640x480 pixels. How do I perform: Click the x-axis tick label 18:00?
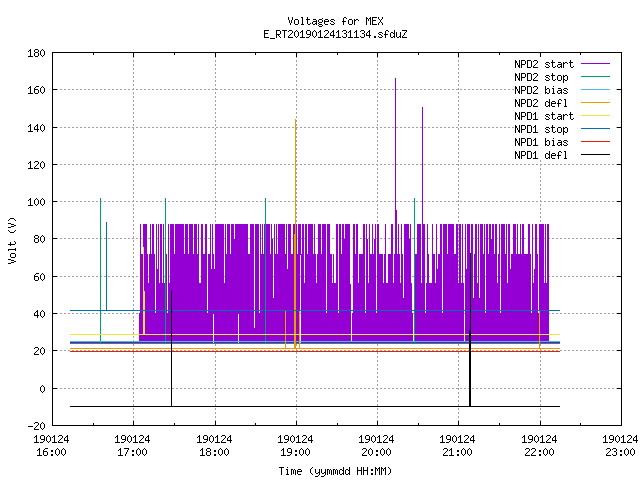214,453
